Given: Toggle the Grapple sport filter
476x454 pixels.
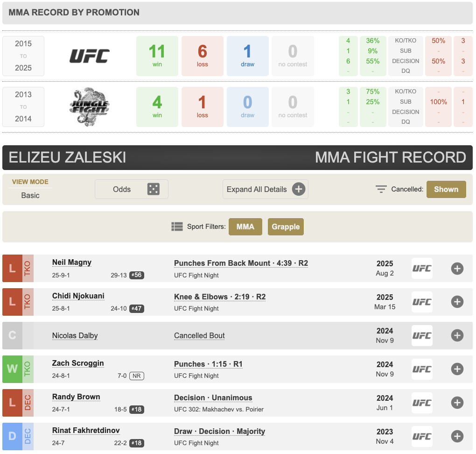Looking at the screenshot, I should [x=286, y=227].
